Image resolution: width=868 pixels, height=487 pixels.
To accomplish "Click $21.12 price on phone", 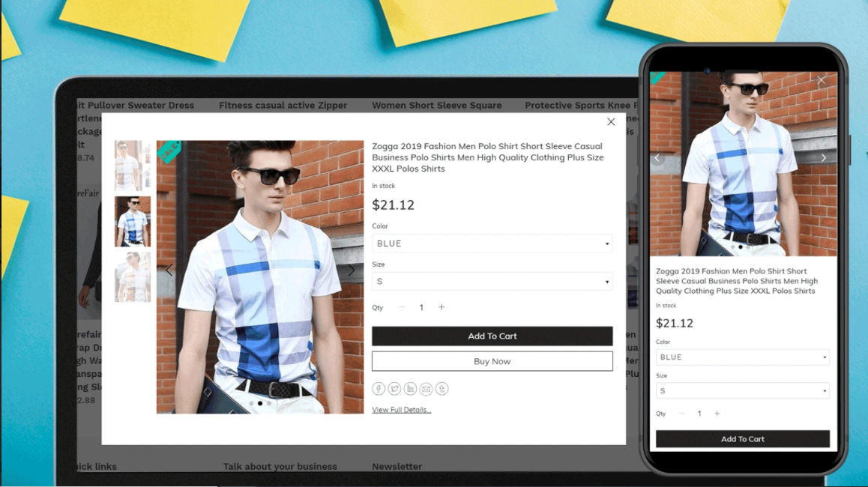I will (675, 323).
